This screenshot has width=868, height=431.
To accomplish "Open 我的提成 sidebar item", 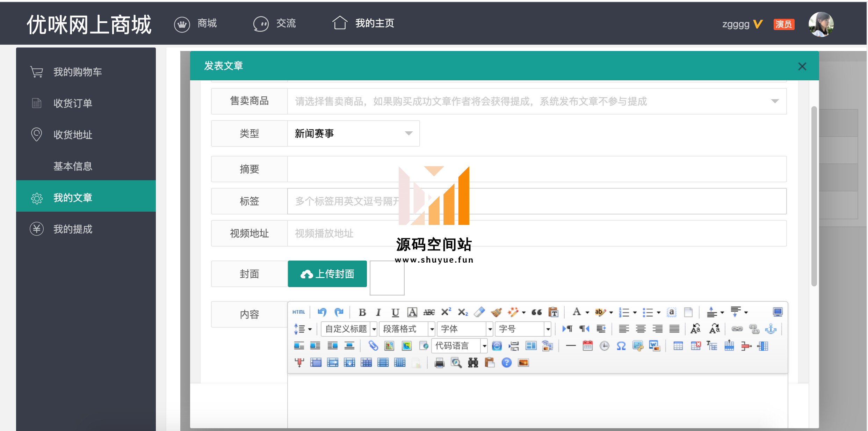I will (x=73, y=229).
